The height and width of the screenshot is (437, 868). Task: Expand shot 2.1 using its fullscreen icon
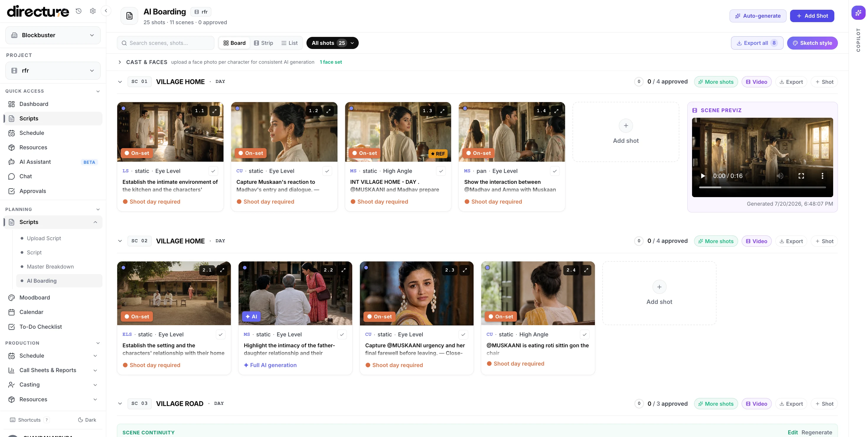coord(222,270)
